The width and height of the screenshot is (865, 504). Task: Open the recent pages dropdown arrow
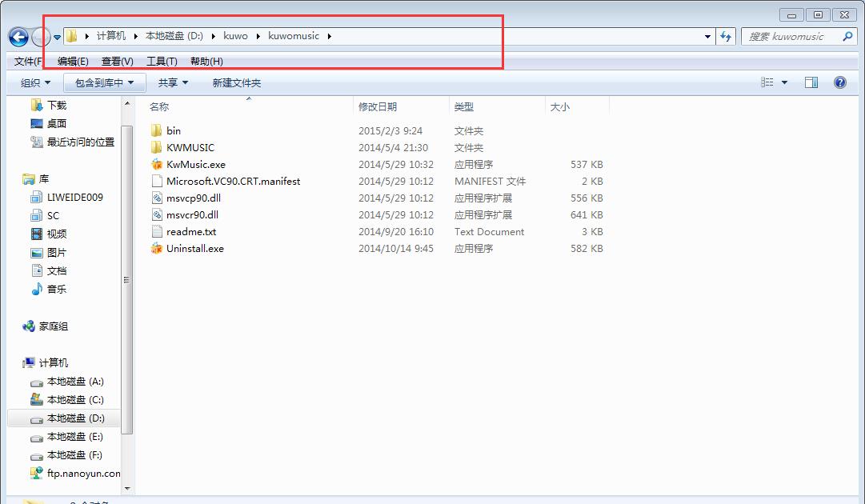(57, 38)
